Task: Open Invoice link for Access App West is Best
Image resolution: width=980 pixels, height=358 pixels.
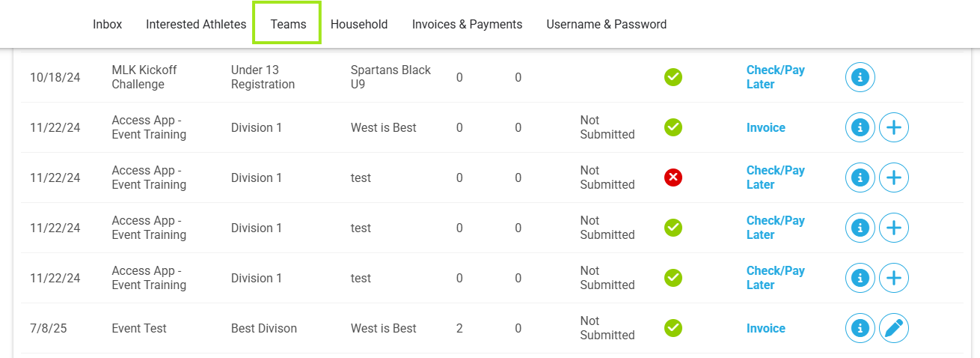Action: [x=765, y=127]
